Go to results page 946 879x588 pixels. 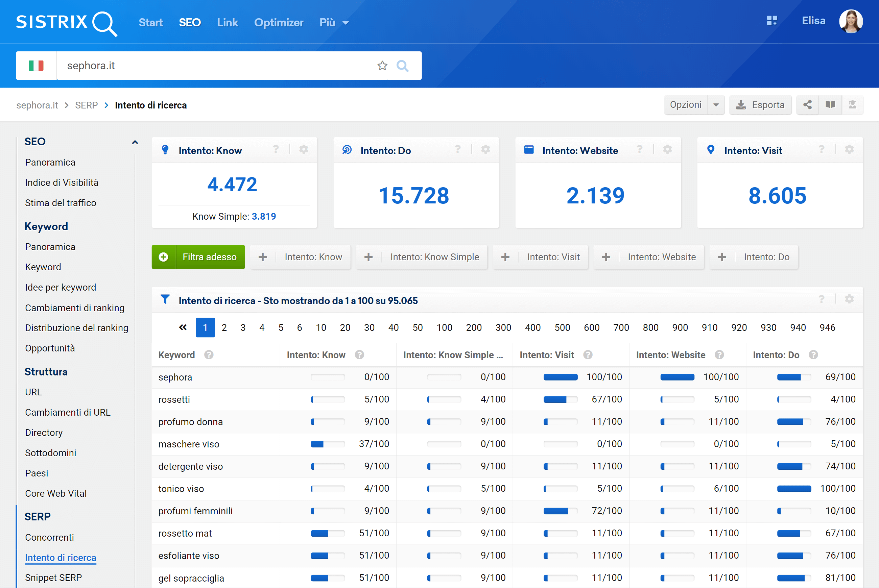(827, 327)
